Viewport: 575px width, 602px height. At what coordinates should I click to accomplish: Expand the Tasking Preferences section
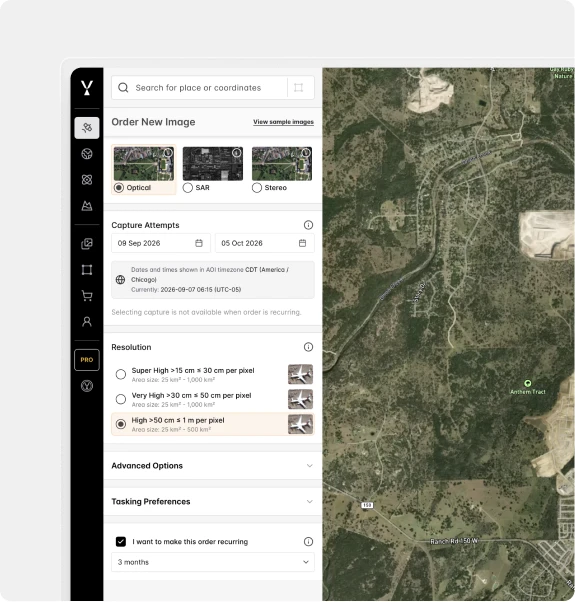click(213, 502)
